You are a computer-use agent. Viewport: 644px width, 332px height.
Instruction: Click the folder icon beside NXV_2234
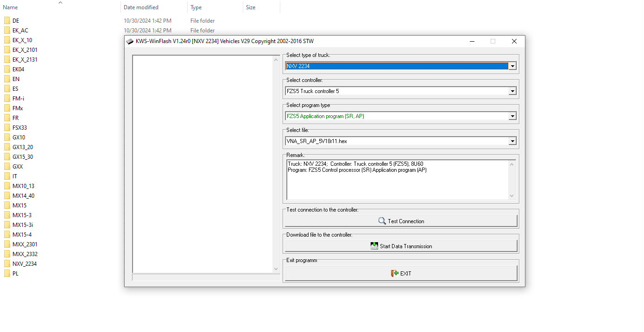pos(8,263)
